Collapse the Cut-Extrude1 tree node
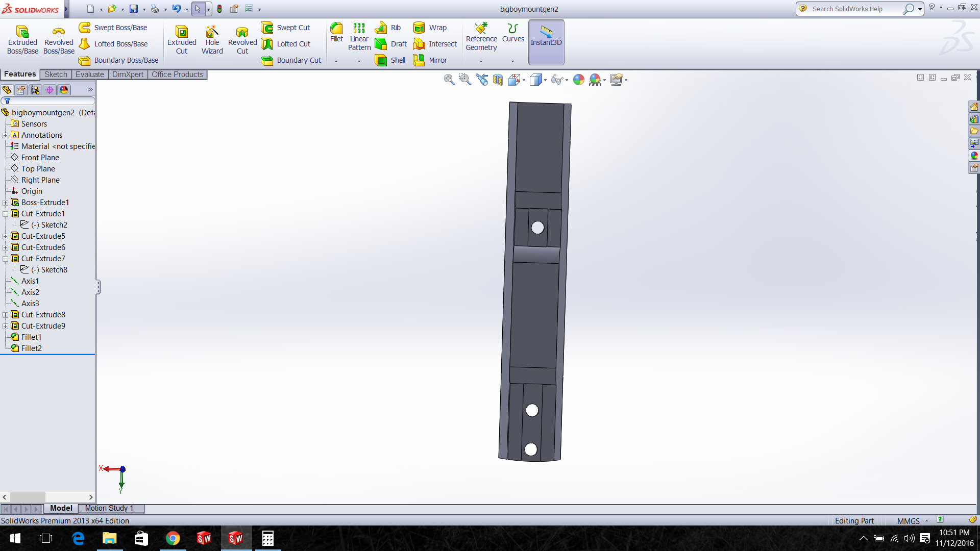Screen dimensions: 980x551 pyautogui.click(x=6, y=214)
